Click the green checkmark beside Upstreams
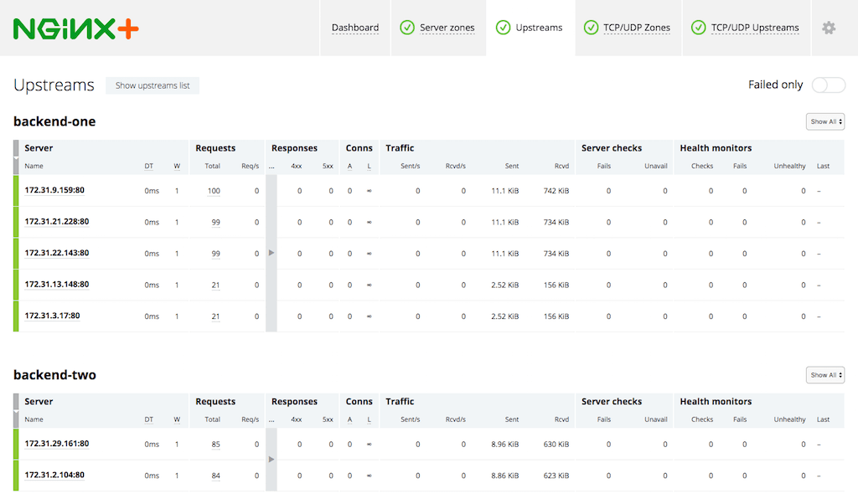The width and height of the screenshot is (858, 504). tap(504, 27)
